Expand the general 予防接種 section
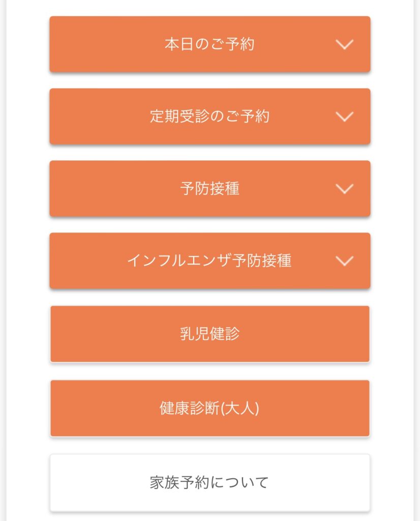The image size is (420, 521). click(209, 189)
